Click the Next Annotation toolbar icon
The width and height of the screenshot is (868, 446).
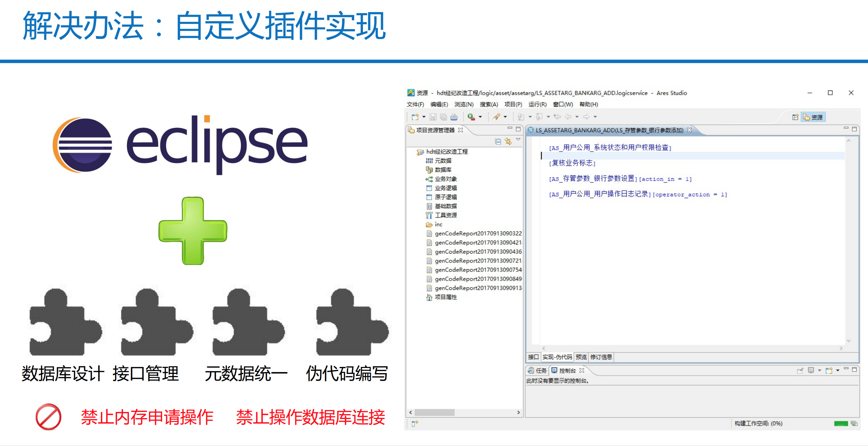521,117
